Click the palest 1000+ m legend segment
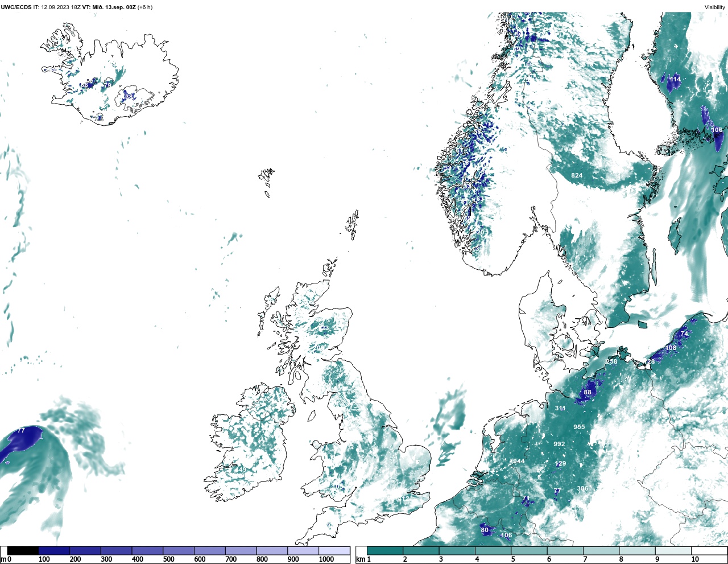728x564 pixels. pyautogui.click(x=334, y=551)
